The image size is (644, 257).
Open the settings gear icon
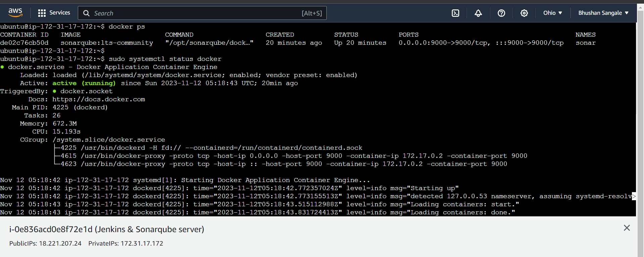tap(524, 13)
